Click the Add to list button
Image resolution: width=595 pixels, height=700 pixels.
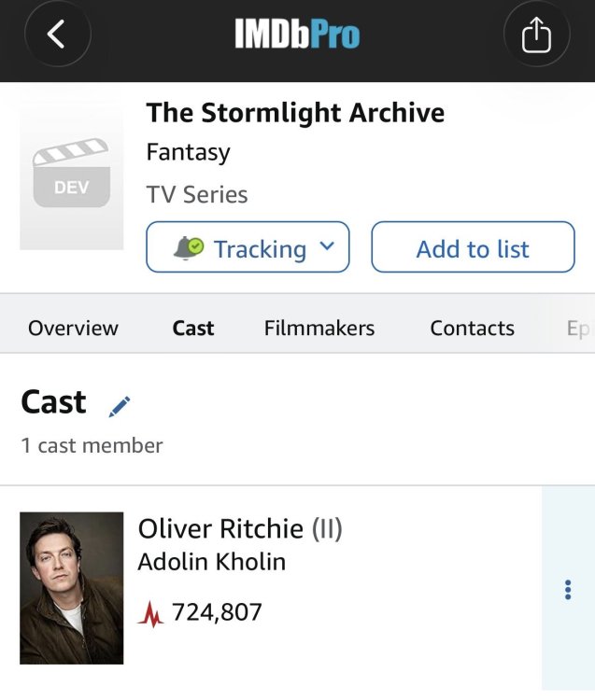[x=473, y=247]
